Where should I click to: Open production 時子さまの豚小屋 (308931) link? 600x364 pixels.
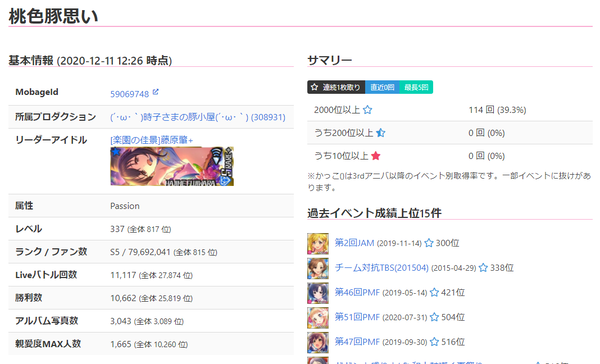click(x=198, y=117)
